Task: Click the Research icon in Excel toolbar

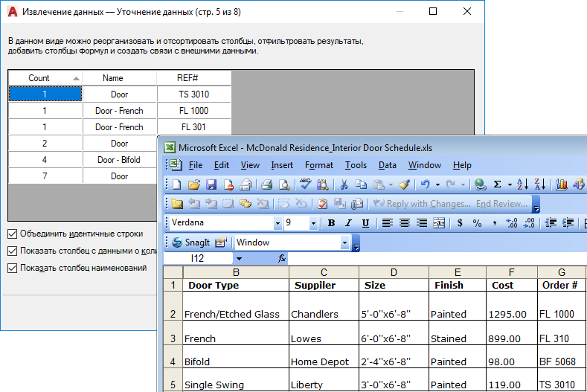Action: (x=322, y=184)
